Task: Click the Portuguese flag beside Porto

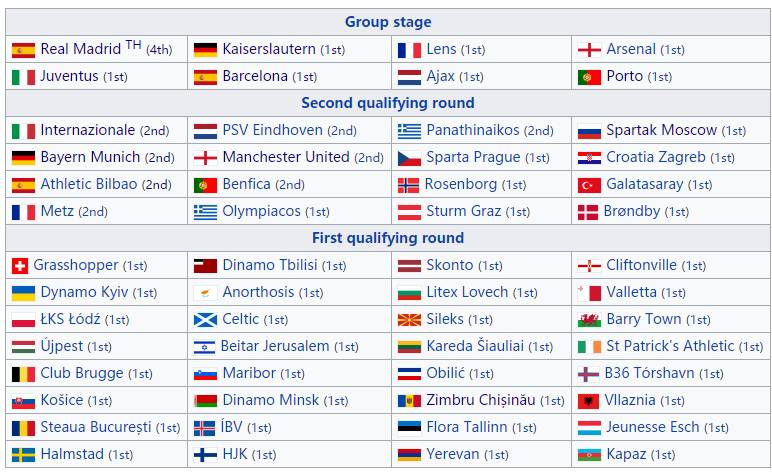Action: 590,76
